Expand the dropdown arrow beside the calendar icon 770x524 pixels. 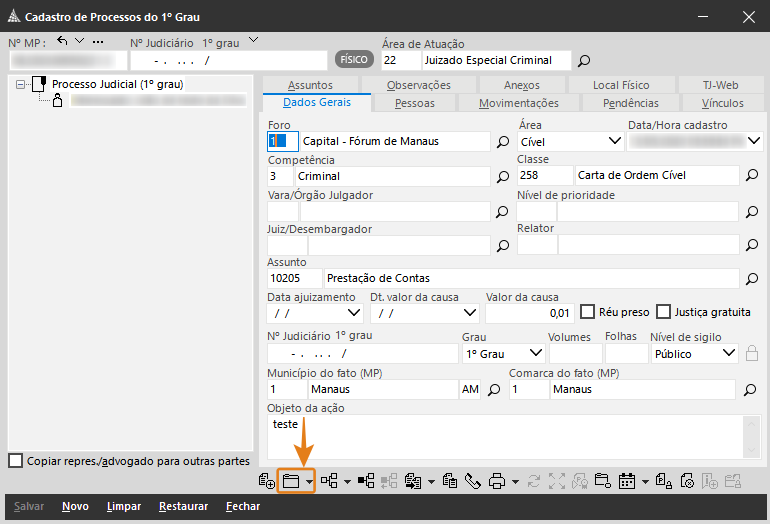pos(645,482)
